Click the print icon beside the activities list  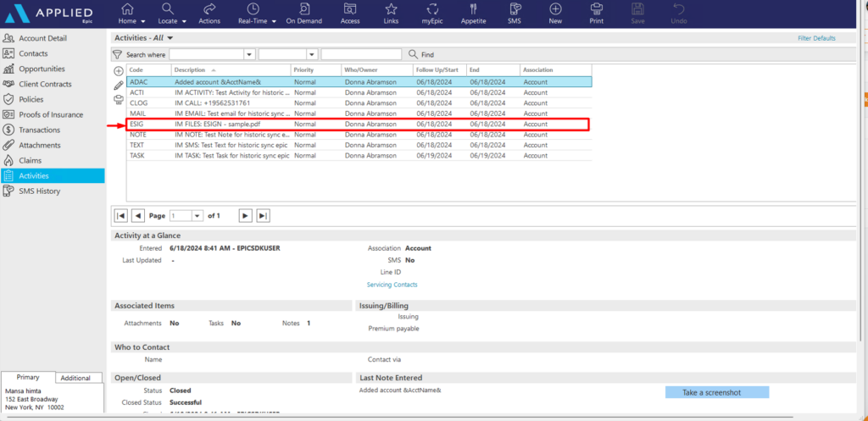(118, 100)
